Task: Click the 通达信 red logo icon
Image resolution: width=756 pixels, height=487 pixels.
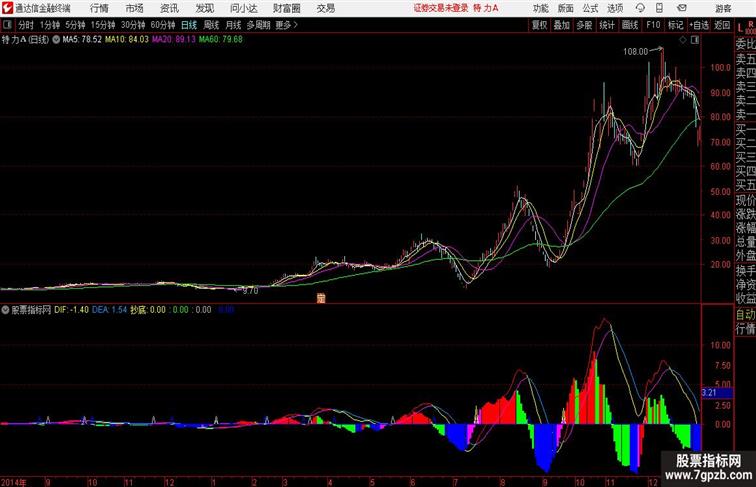Action: pos(7,8)
